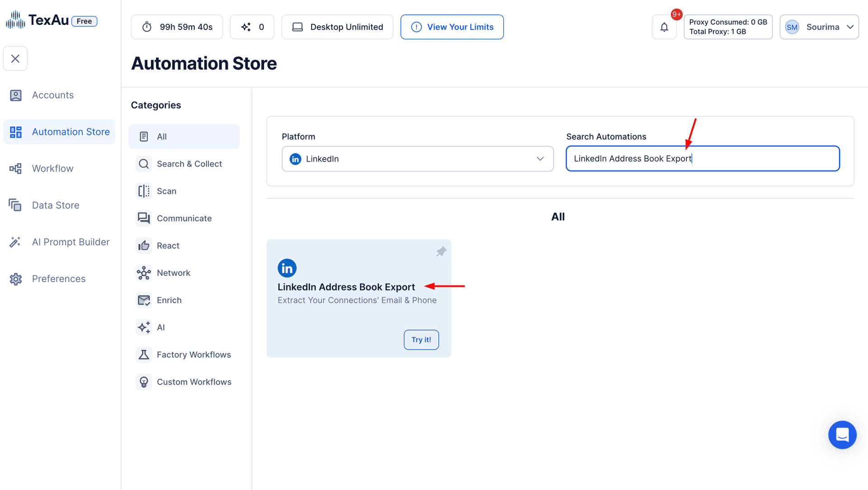Click the LinkedIn logo on the card
Screen dimensions: 868x490
click(287, 268)
